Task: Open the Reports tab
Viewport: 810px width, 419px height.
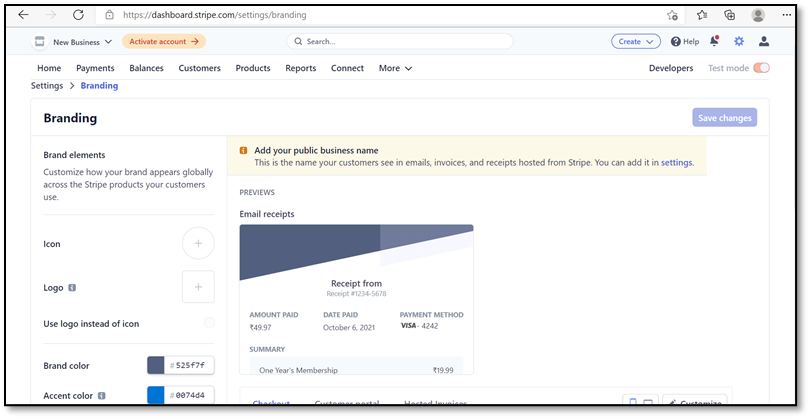Action: pos(301,68)
